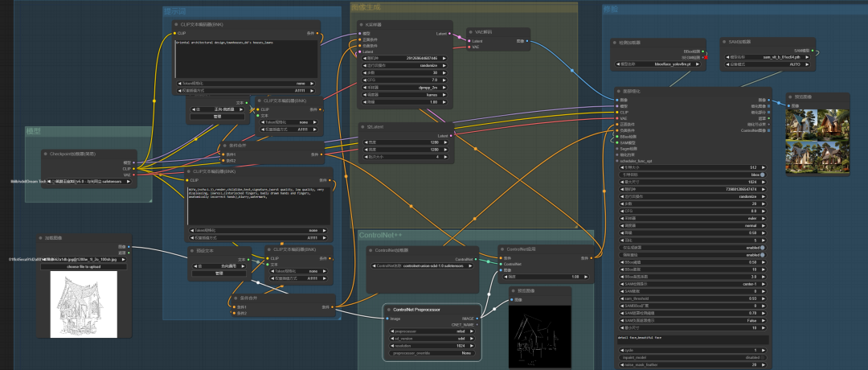The height and width of the screenshot is (370, 868).
Task: Collapse the 检测加载器 node title dot
Action: [616, 43]
